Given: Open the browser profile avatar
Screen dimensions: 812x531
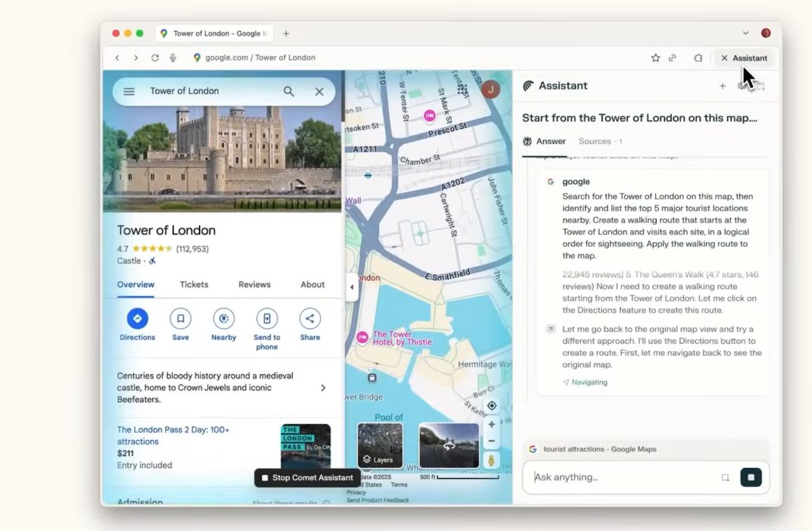Looking at the screenshot, I should point(766,33).
